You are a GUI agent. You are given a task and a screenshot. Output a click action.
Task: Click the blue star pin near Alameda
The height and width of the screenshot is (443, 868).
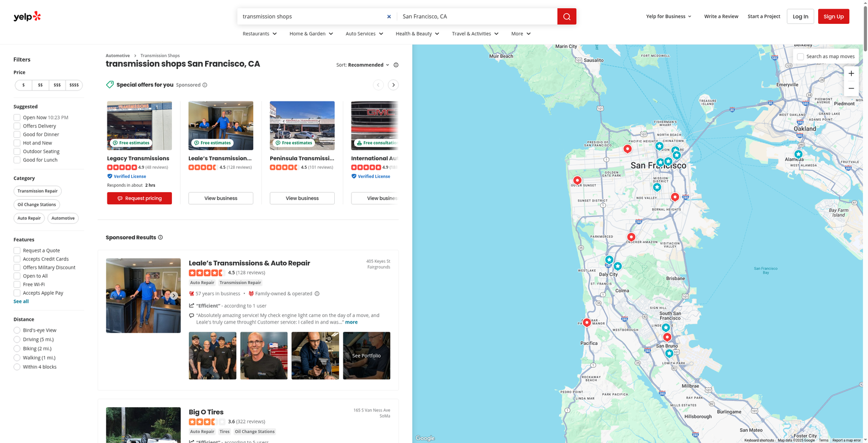tap(798, 154)
